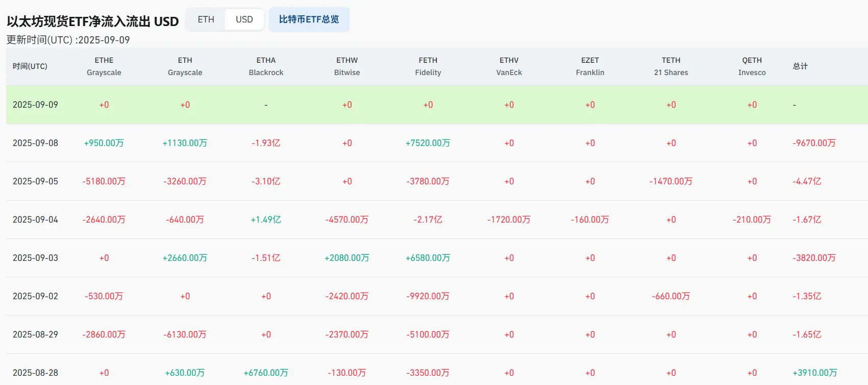Image resolution: width=868 pixels, height=385 pixels.
Task: Click the ETHA Blackrock column header
Action: coord(266,66)
